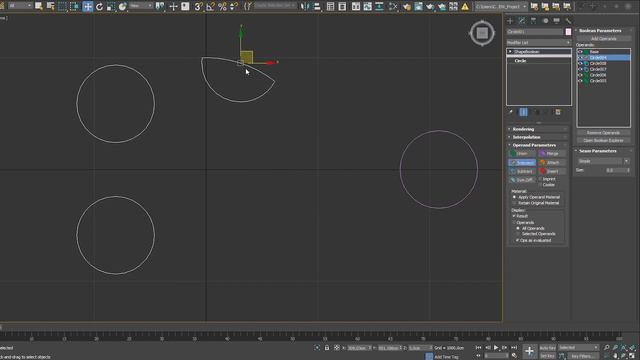Toggle the Angle Snap button
This screenshot has height=360, width=640.
211,7
